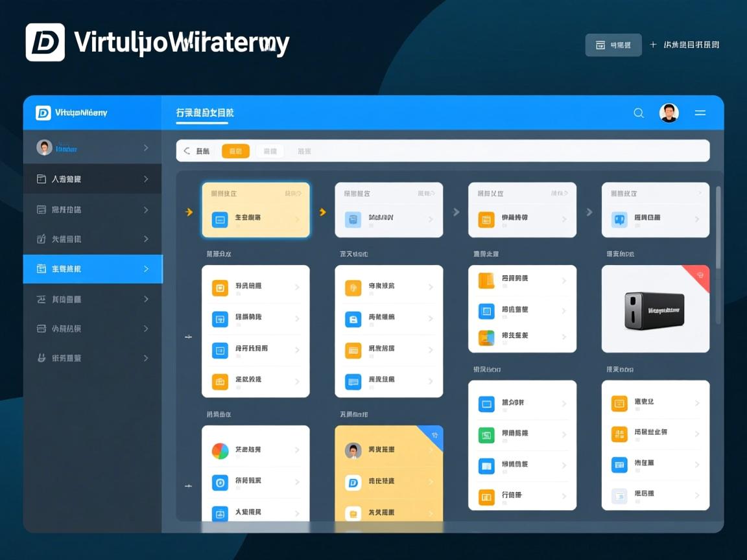Click the back arrow in the filter bar
The height and width of the screenshot is (560, 747).
point(187,151)
